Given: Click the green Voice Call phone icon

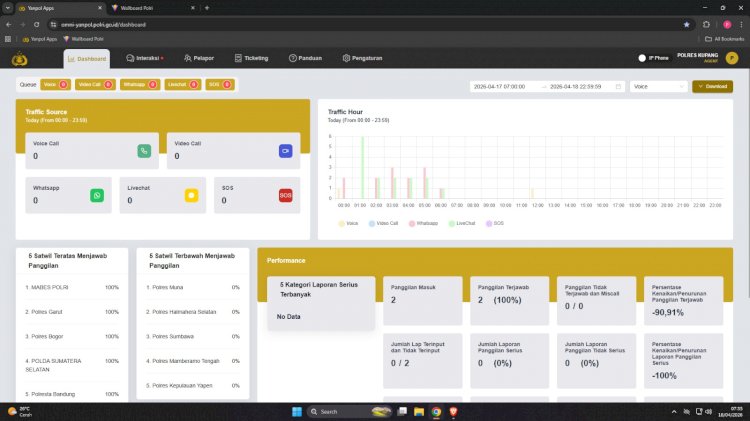Looking at the screenshot, I should point(144,151).
